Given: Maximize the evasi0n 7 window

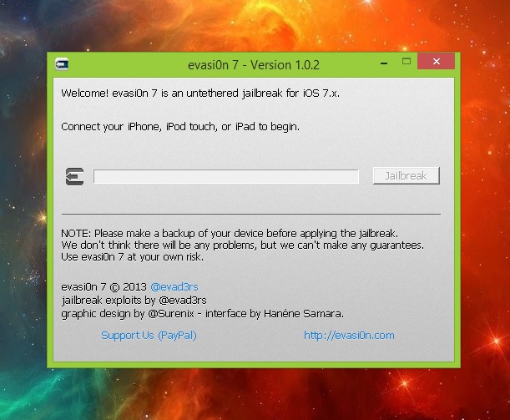Looking at the screenshot, I should pos(406,62).
